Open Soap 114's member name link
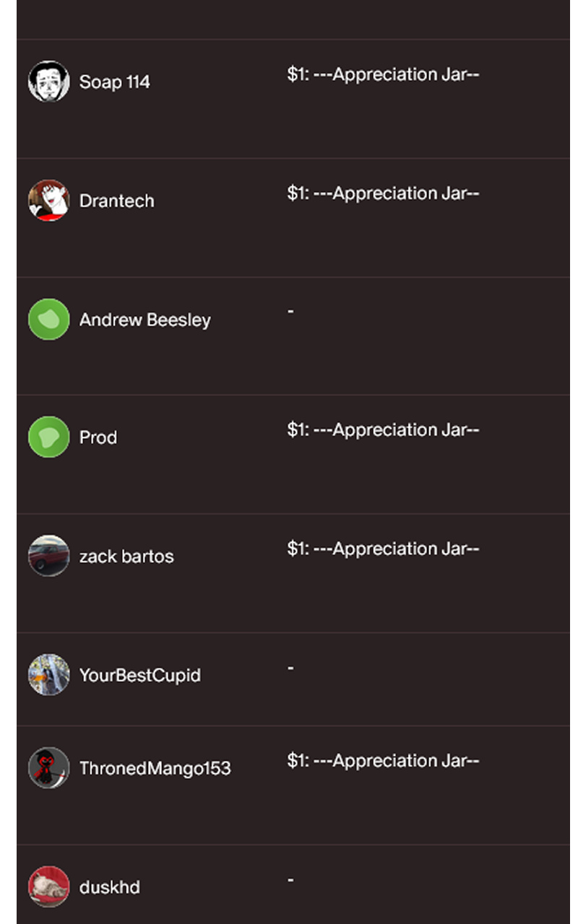Screen dimensions: 578x924 click(115, 82)
